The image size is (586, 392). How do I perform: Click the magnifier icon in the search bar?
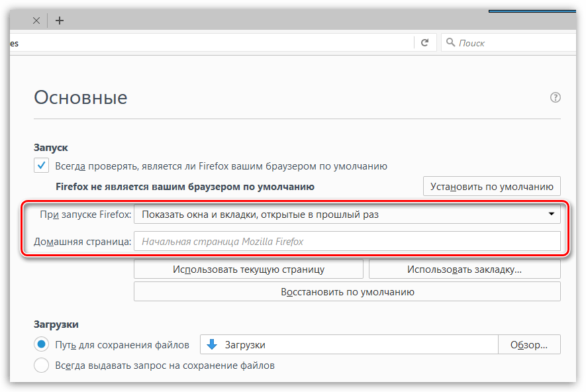[x=450, y=43]
